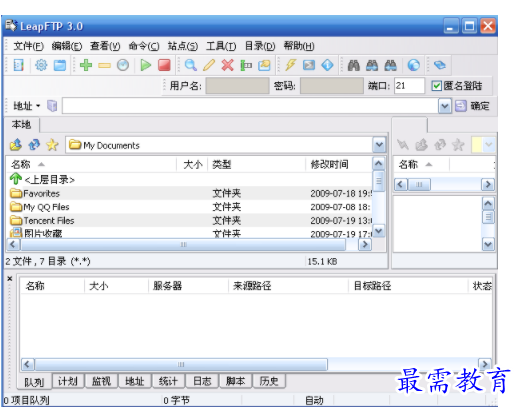Viewport: 519px width, 412px height.
Task: Expand the My Documents path dropdown
Action: point(379,145)
